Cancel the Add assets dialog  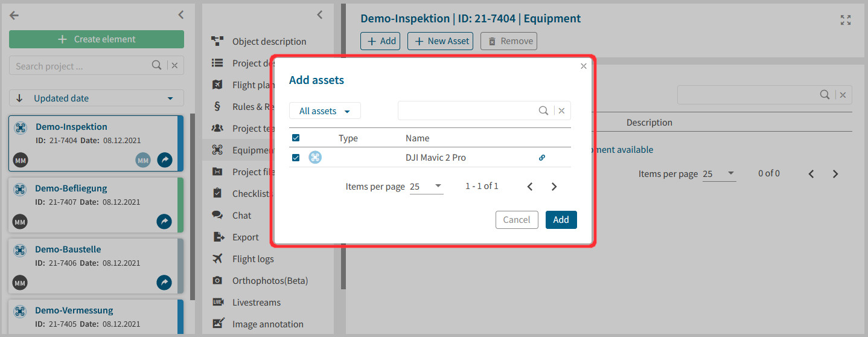tap(516, 220)
